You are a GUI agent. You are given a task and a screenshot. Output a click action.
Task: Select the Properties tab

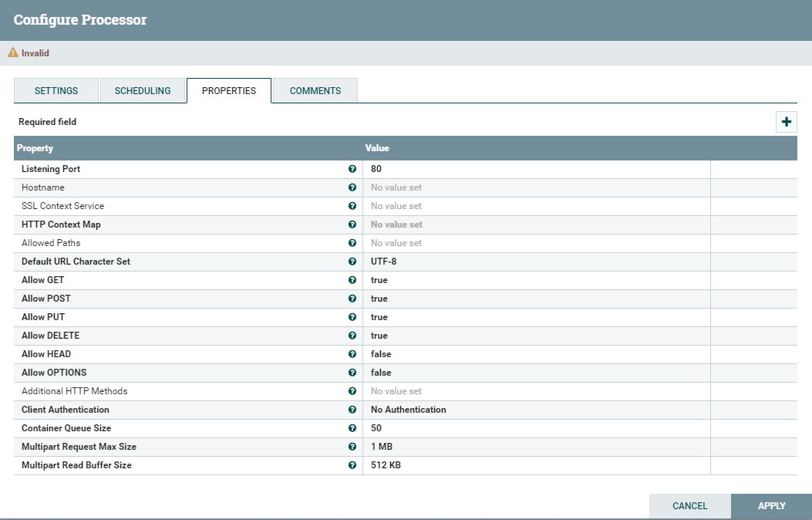point(229,90)
